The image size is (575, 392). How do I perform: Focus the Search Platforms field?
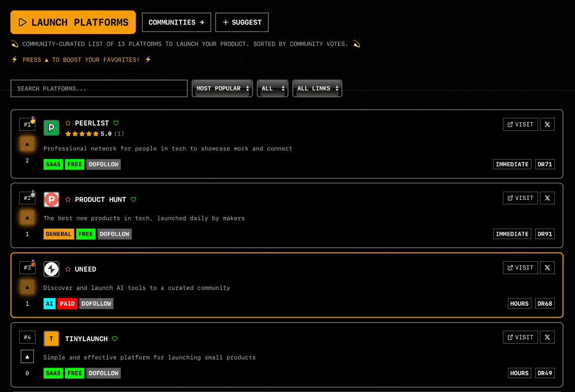tap(99, 88)
